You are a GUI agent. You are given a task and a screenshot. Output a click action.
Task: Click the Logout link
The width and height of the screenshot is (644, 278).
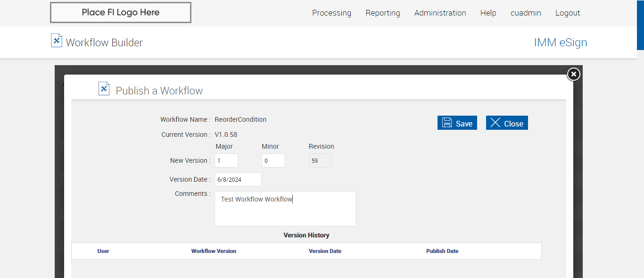[568, 13]
